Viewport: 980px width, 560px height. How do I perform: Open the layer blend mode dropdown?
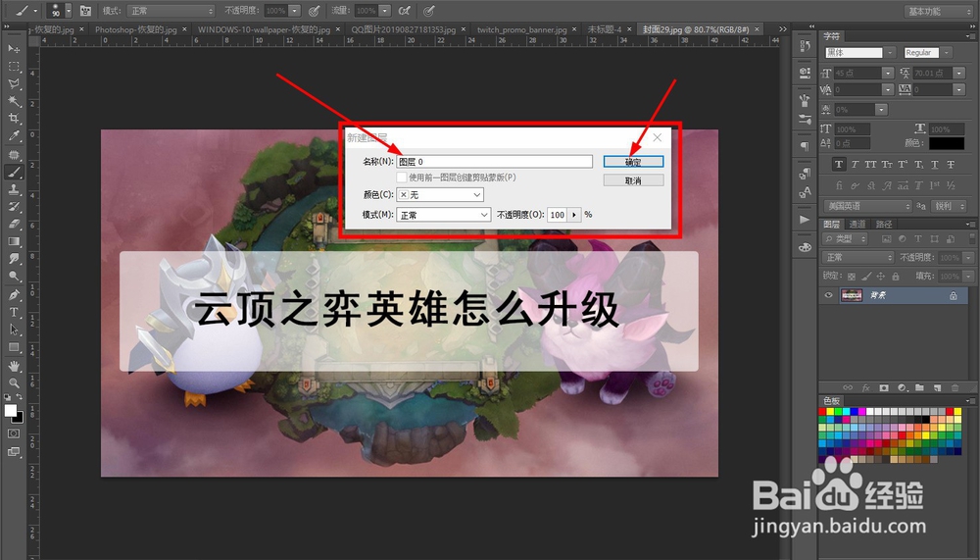tap(858, 257)
